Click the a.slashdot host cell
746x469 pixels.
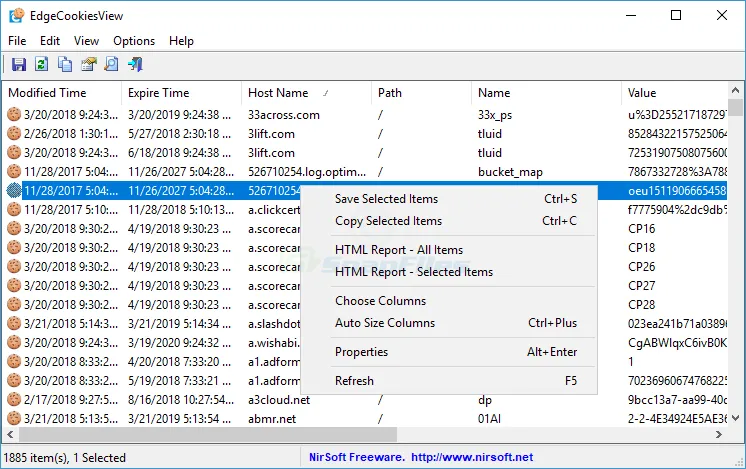pos(274,324)
